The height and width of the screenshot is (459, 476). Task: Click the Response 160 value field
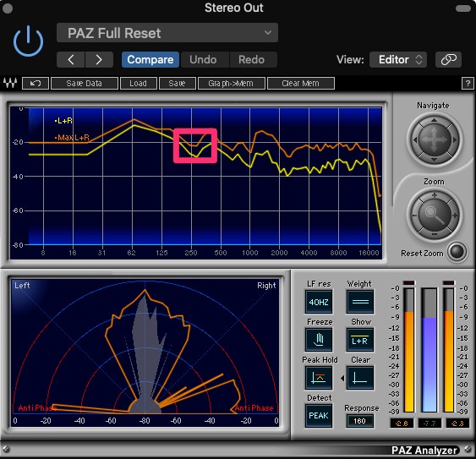(x=359, y=421)
